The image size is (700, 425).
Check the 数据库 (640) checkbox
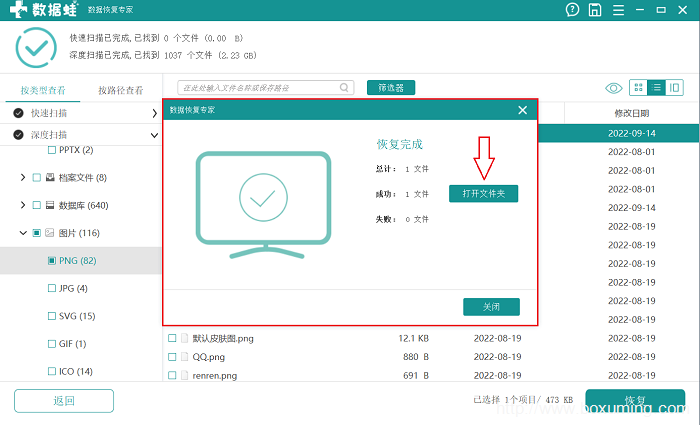37,205
